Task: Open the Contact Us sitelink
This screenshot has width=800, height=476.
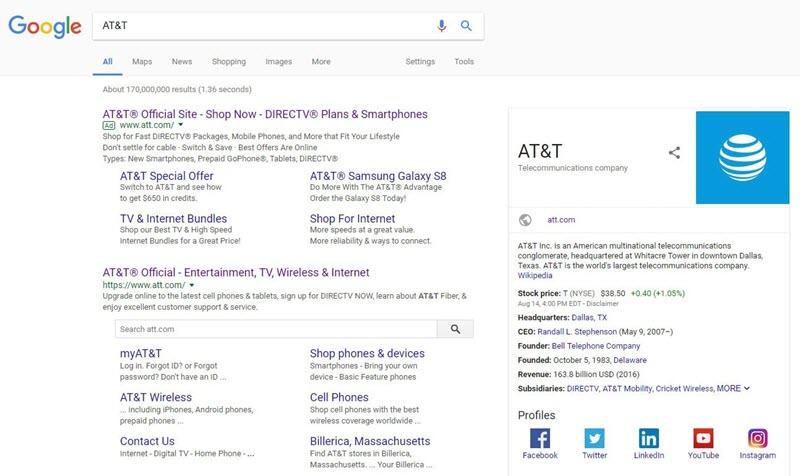Action: click(147, 441)
